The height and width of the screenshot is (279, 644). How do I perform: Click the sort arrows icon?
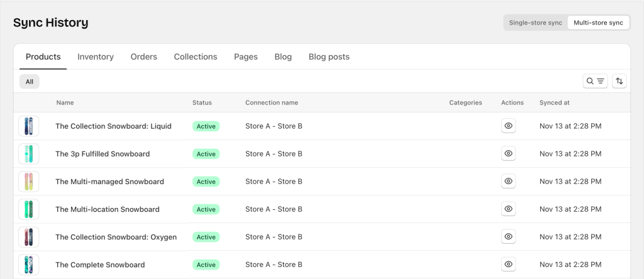click(x=619, y=81)
